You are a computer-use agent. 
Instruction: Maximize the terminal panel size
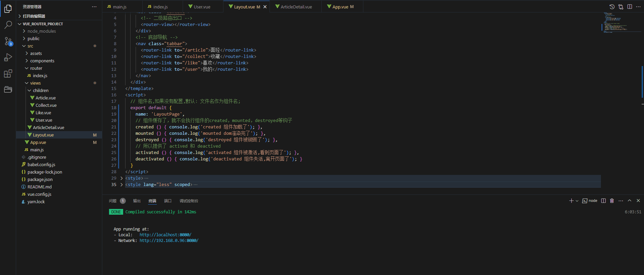[630, 201]
